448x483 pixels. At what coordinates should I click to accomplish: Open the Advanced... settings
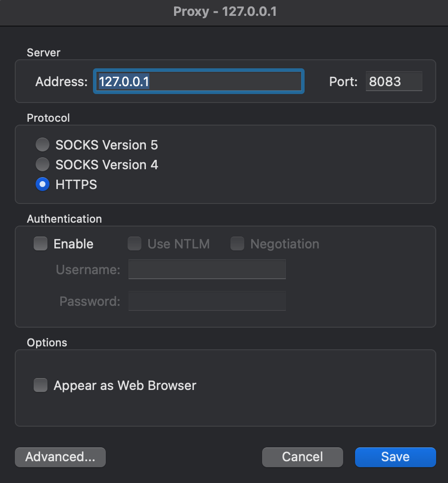[60, 457]
